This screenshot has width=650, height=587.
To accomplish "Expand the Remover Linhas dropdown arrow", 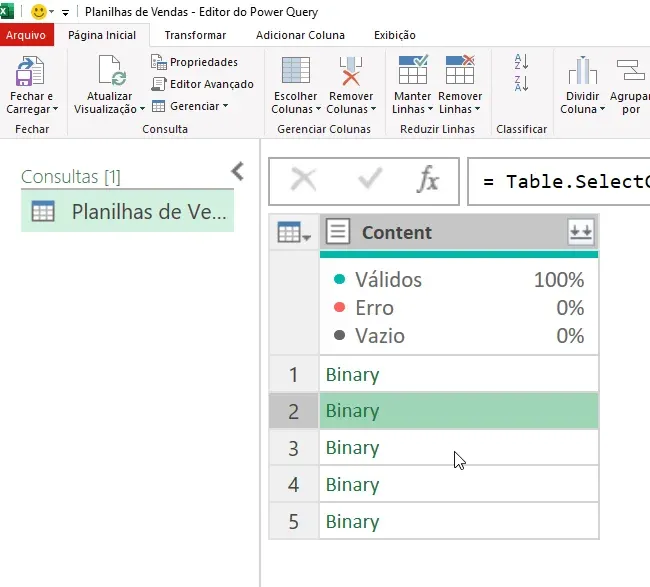I will click(x=477, y=109).
